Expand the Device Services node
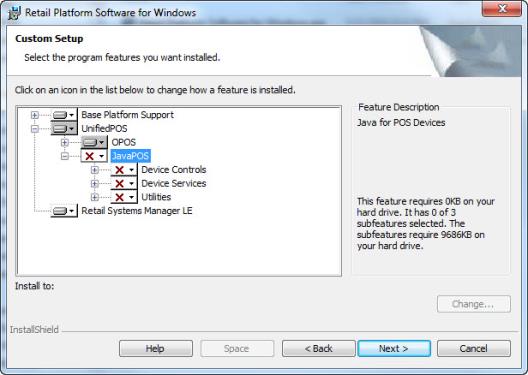 (x=95, y=183)
